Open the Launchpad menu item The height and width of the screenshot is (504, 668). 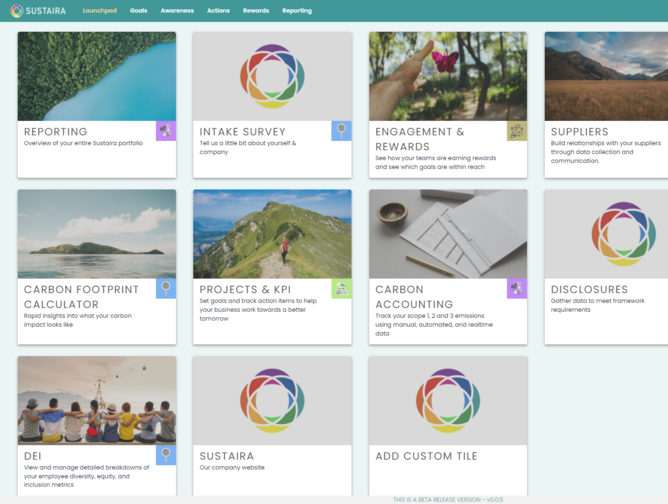[100, 11]
